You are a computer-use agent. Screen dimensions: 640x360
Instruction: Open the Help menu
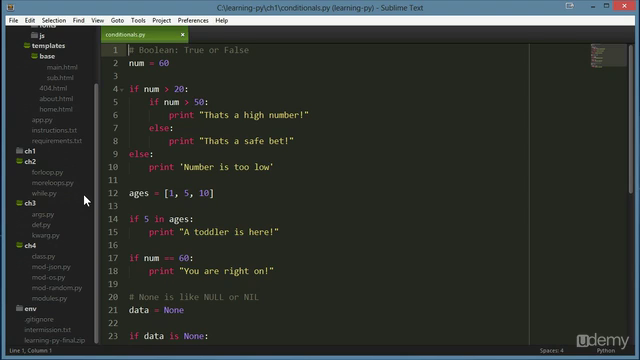click(222, 20)
